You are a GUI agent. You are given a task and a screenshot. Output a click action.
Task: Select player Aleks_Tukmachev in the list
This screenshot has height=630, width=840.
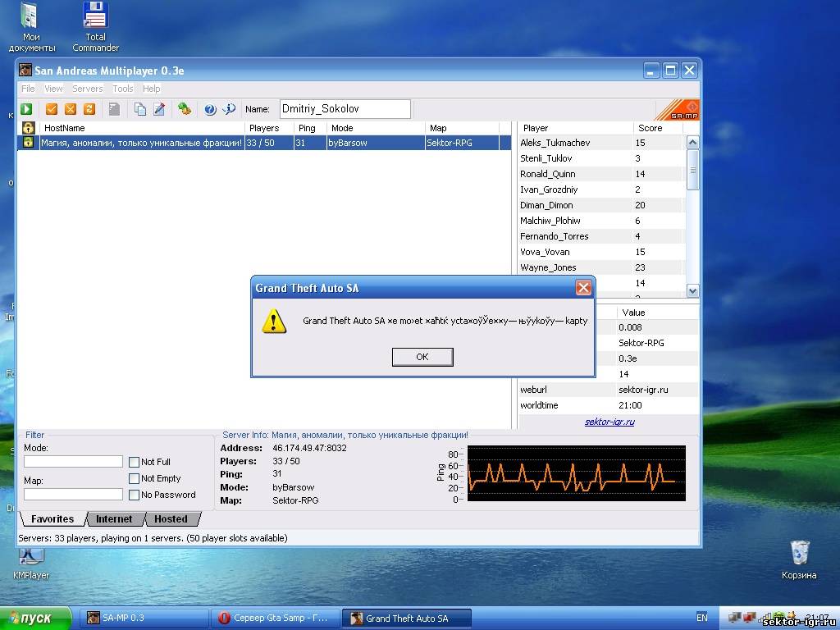point(602,143)
